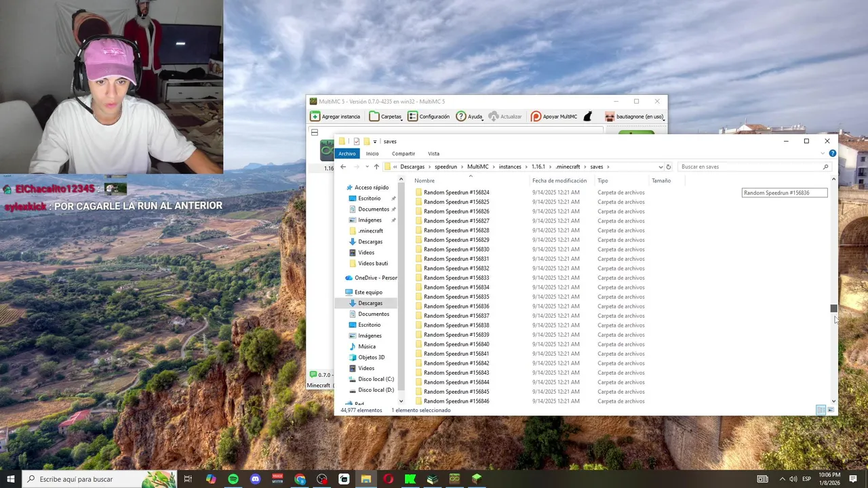Open the notifications action center

(853, 479)
